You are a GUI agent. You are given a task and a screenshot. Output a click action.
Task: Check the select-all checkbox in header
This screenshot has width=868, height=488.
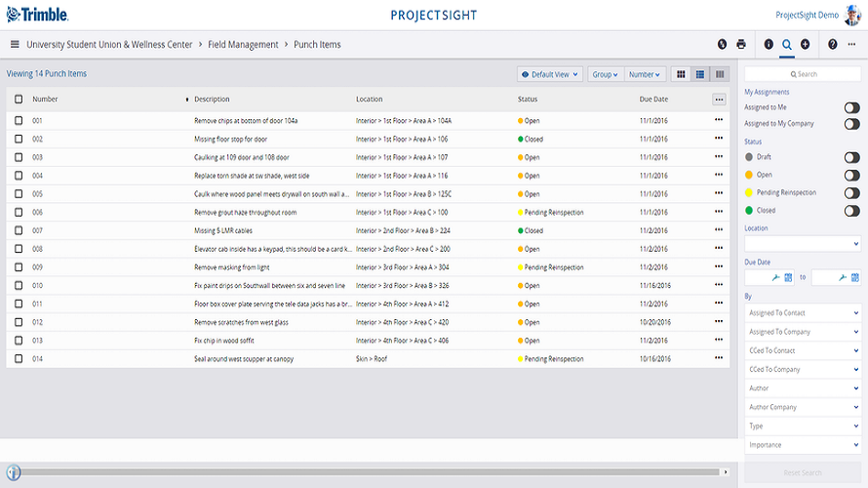[x=19, y=100]
